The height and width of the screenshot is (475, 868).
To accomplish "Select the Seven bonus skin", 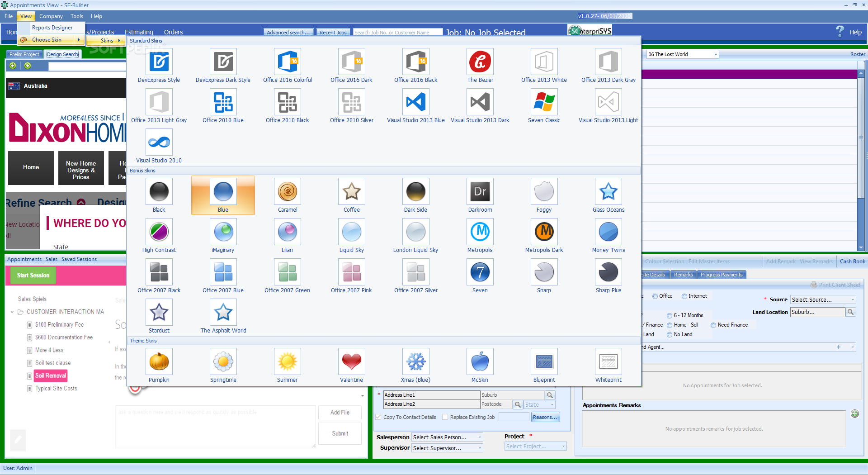I will coord(480,272).
